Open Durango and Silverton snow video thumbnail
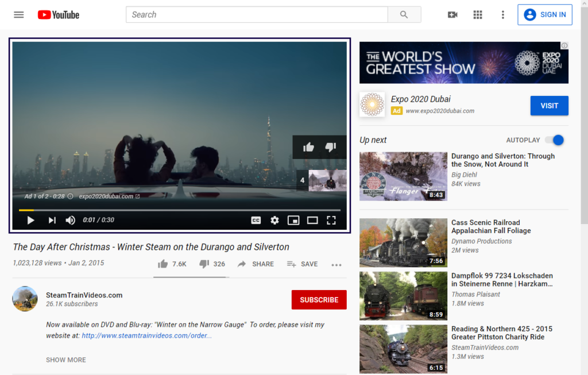The height and width of the screenshot is (375, 588). (403, 176)
